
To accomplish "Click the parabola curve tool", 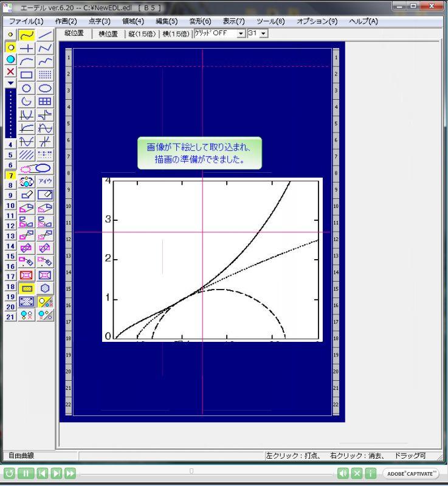I will tap(26, 116).
